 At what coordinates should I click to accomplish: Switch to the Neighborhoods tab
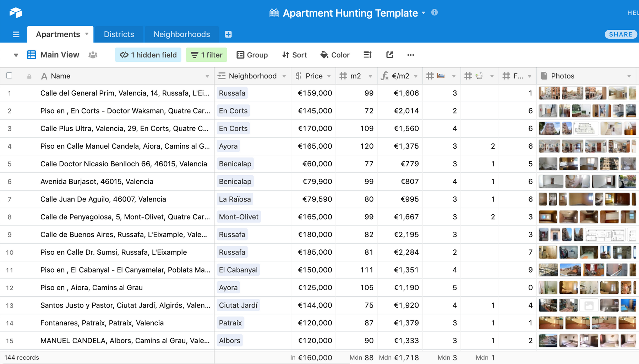(x=182, y=34)
